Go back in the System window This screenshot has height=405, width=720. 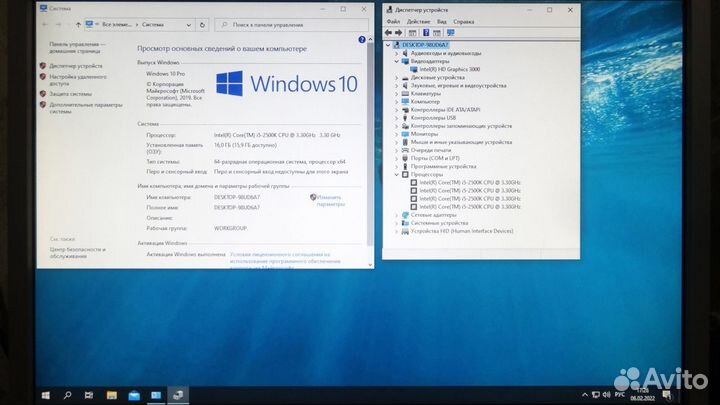coord(45,24)
